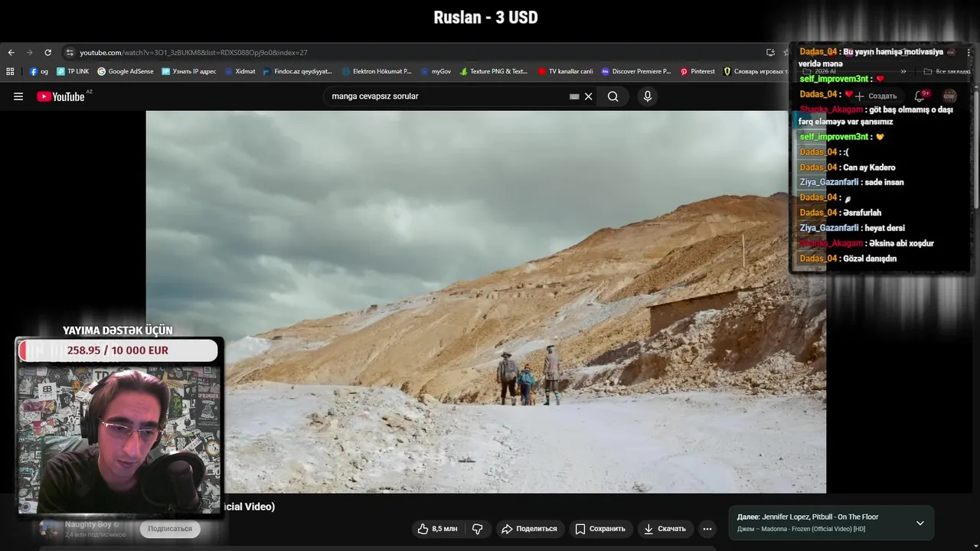Click the 258.95 / 10 000 EUR donation bar
Viewport: 980px width, 551px height.
point(118,350)
